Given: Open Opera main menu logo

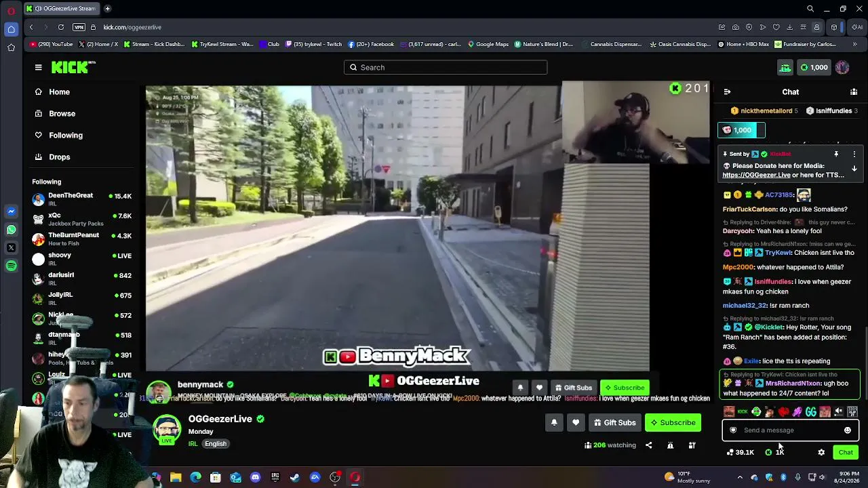Looking at the screenshot, I should pos(11,10).
